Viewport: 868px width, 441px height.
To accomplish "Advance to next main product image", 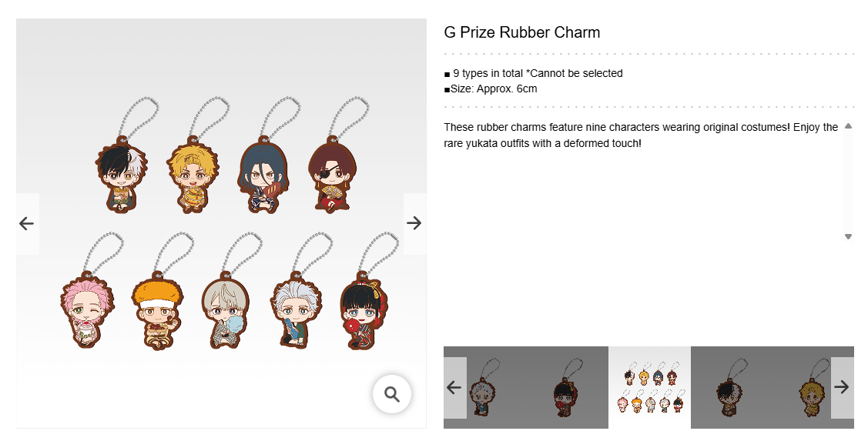I will [414, 223].
